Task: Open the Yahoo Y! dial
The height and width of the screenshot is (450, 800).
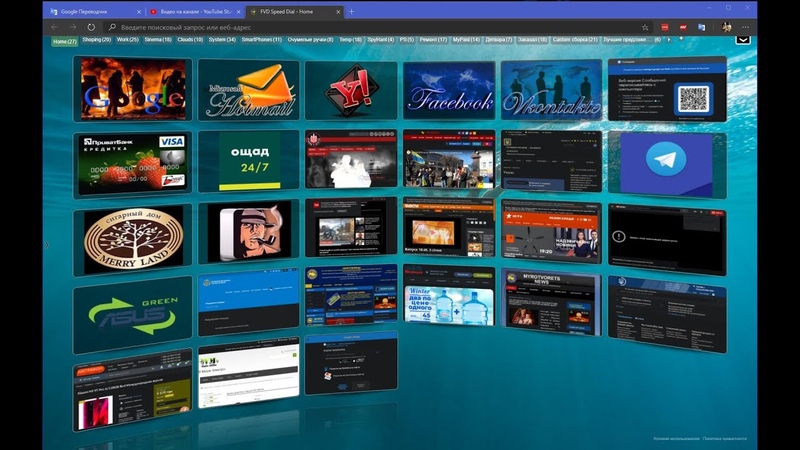Action: 351,91
